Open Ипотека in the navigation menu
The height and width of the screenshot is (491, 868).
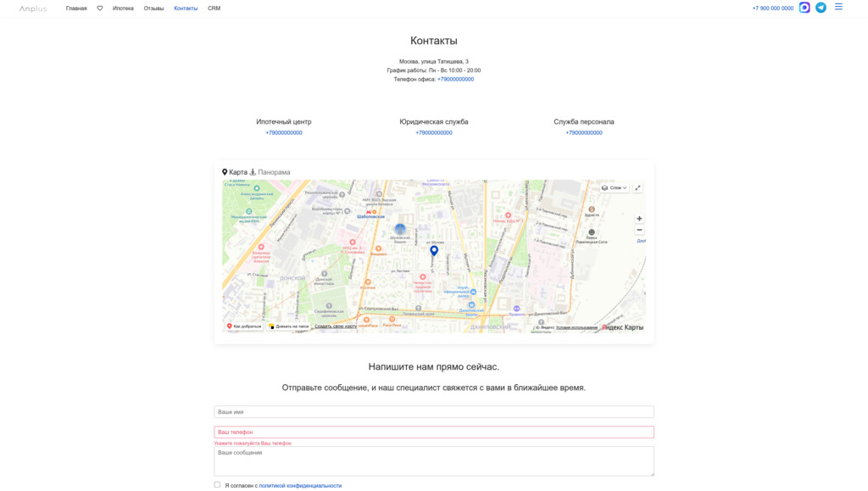[123, 8]
